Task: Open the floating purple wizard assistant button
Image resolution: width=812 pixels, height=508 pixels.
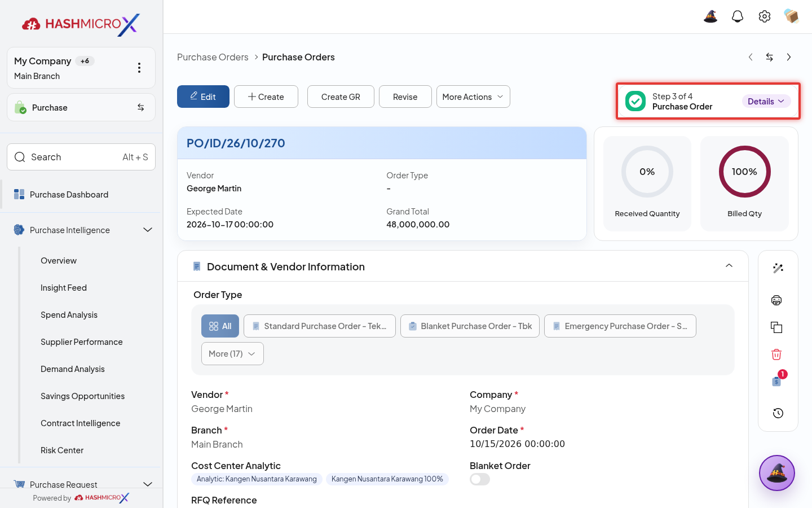Action: pos(777,473)
